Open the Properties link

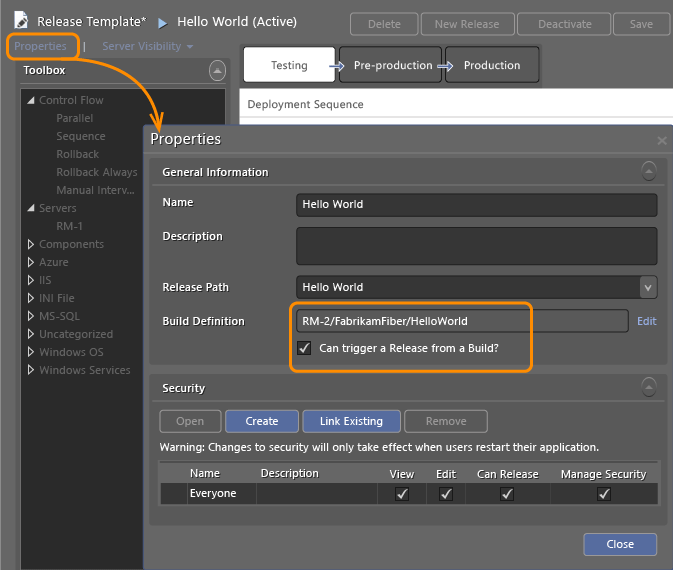pos(40,46)
